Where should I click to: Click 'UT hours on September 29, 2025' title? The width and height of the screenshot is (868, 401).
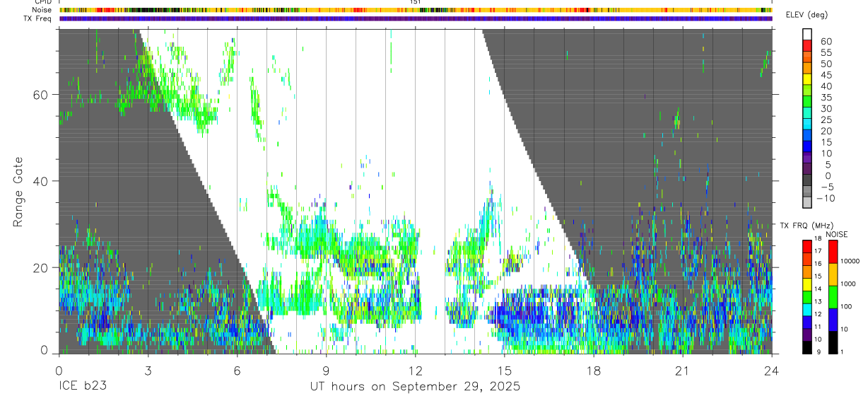point(416,386)
